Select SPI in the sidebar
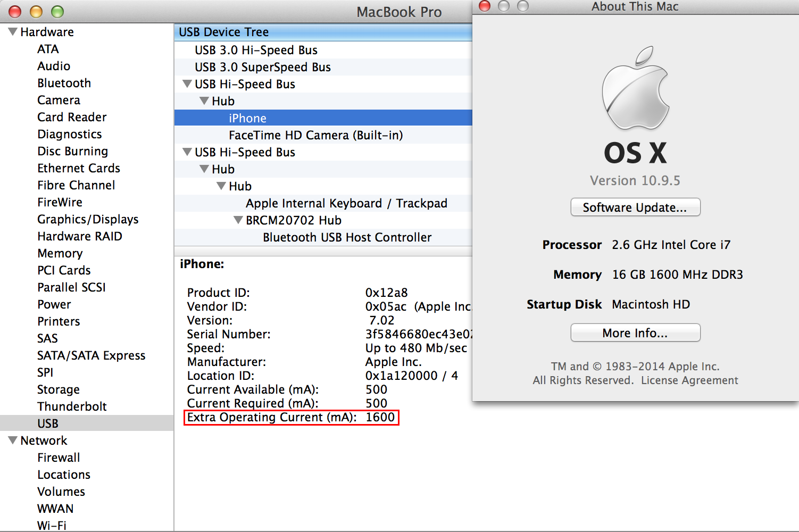 click(45, 372)
